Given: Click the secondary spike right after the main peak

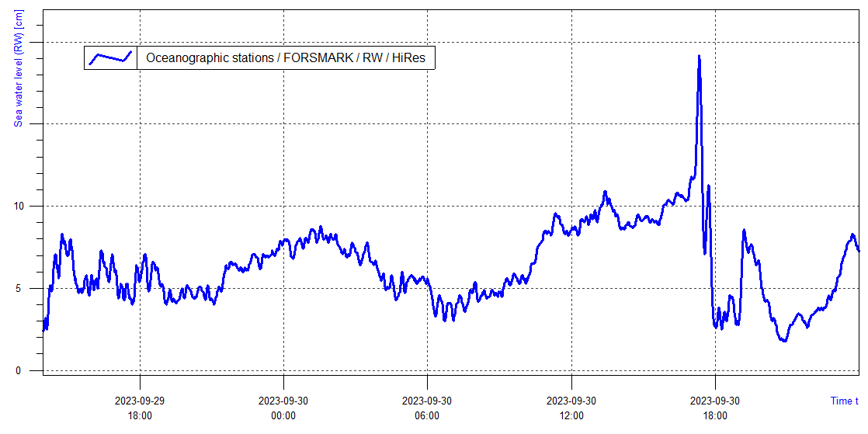Looking at the screenshot, I should [709, 186].
